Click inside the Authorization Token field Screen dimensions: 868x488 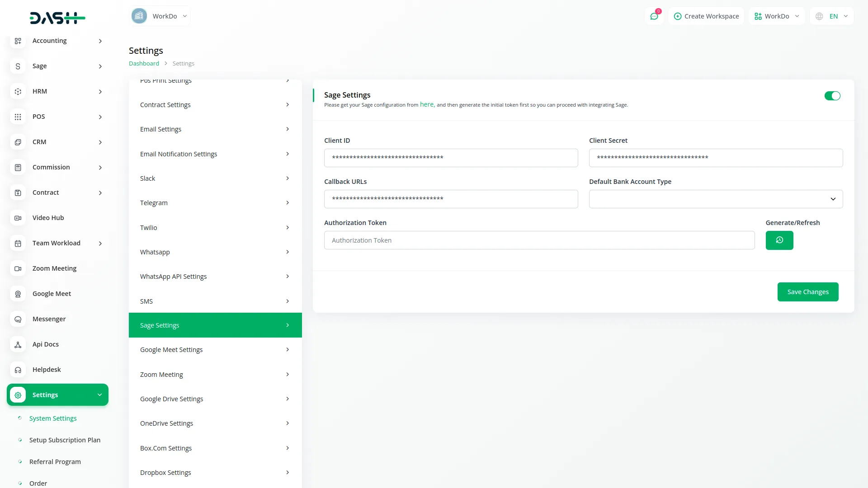pyautogui.click(x=539, y=240)
